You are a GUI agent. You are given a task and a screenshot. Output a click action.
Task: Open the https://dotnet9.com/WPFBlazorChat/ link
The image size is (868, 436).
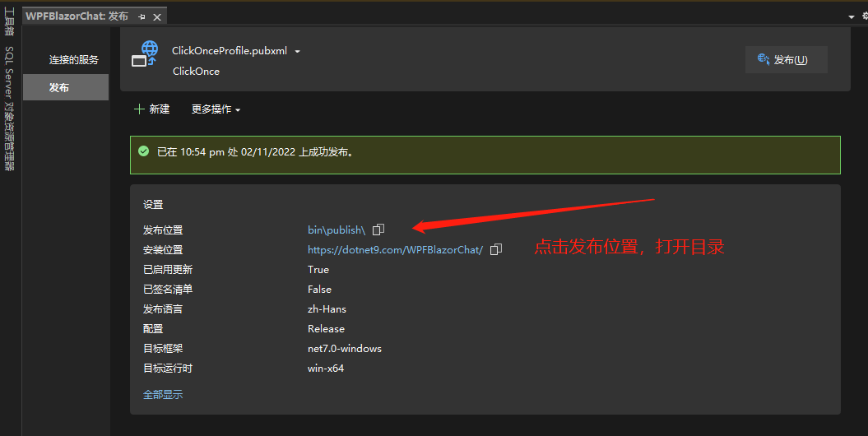395,249
